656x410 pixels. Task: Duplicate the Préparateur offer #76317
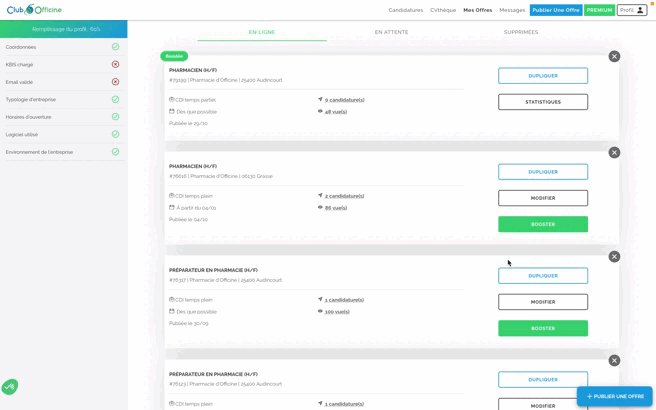[543, 276]
